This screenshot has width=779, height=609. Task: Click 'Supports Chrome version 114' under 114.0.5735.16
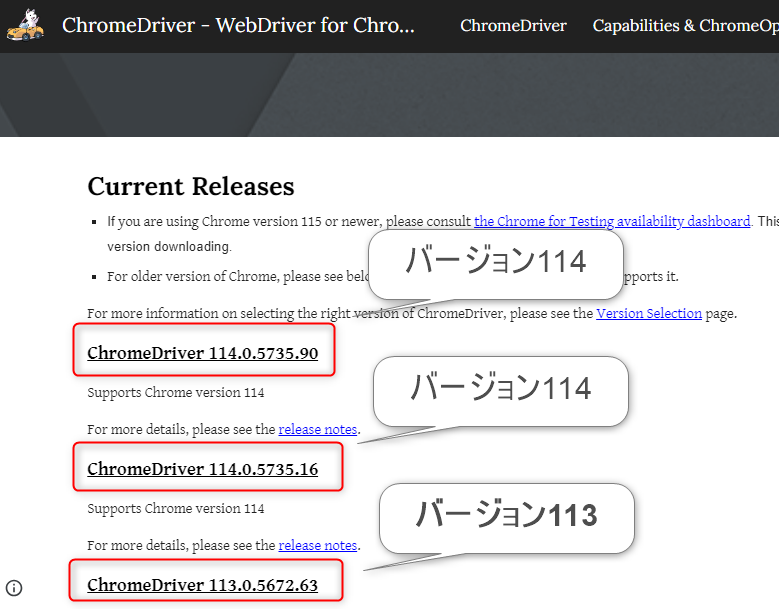(176, 509)
